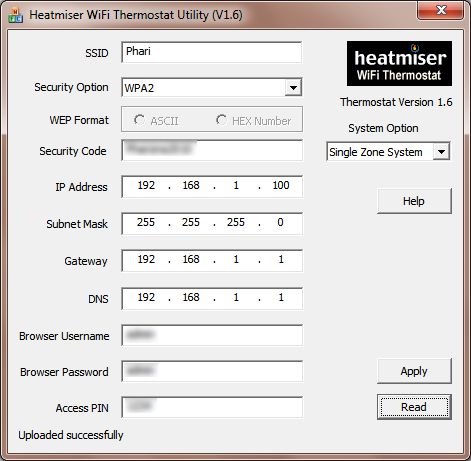Click the first Gateway octet 192
The height and width of the screenshot is (461, 471).
[146, 259]
